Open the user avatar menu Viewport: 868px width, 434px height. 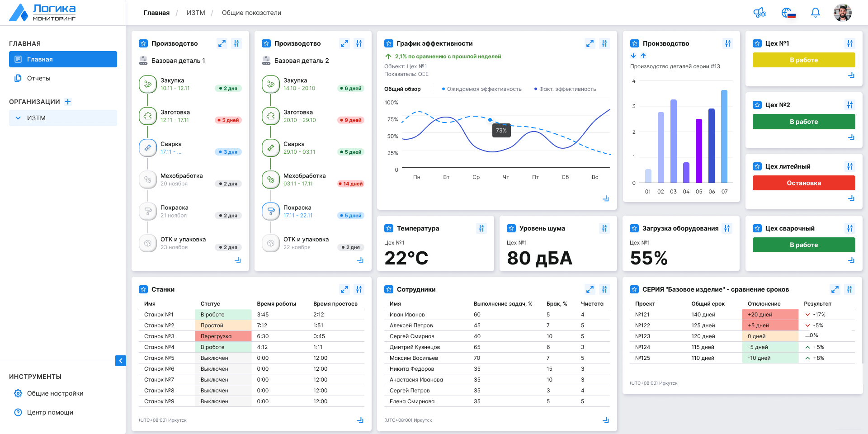point(842,13)
